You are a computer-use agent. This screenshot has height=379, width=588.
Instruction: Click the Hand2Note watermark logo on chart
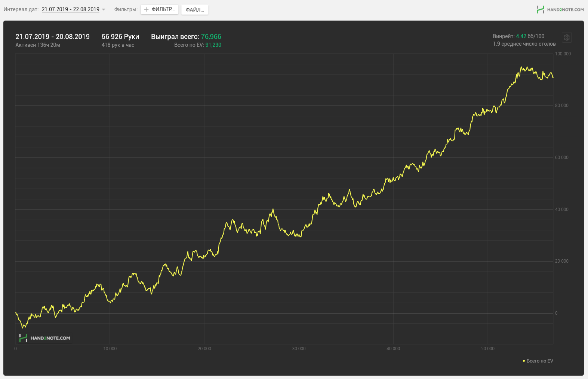pos(45,338)
